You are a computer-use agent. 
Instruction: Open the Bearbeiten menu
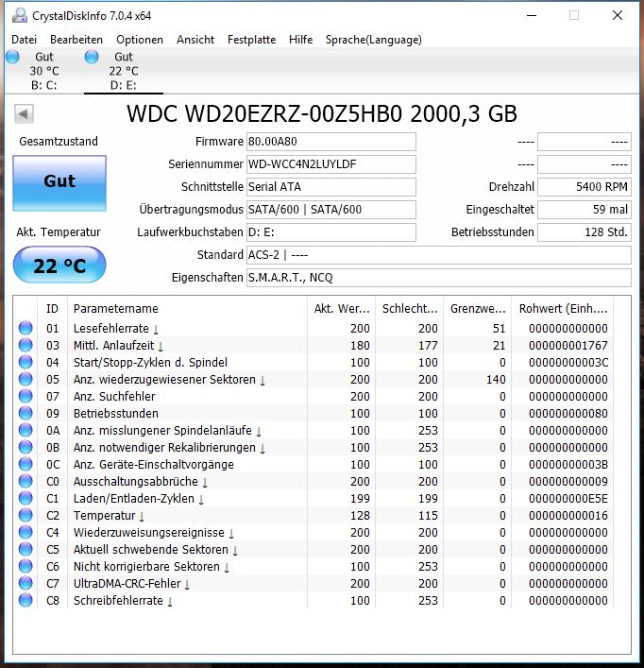click(x=76, y=40)
